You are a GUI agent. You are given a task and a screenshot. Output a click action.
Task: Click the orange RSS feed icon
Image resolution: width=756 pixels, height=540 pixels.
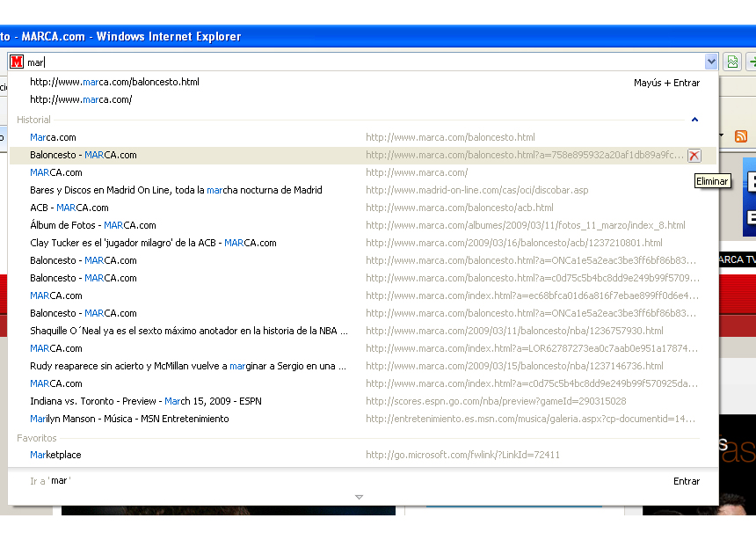[740, 136]
